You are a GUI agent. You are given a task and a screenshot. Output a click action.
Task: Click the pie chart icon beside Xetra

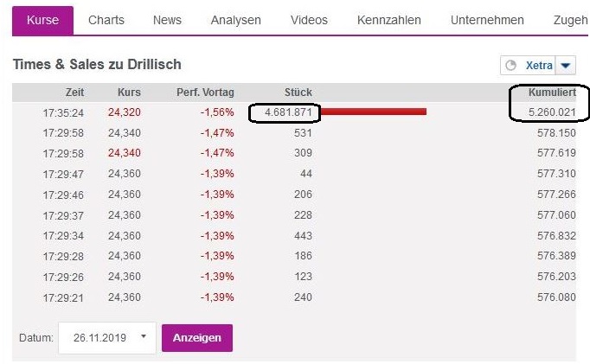click(510, 66)
